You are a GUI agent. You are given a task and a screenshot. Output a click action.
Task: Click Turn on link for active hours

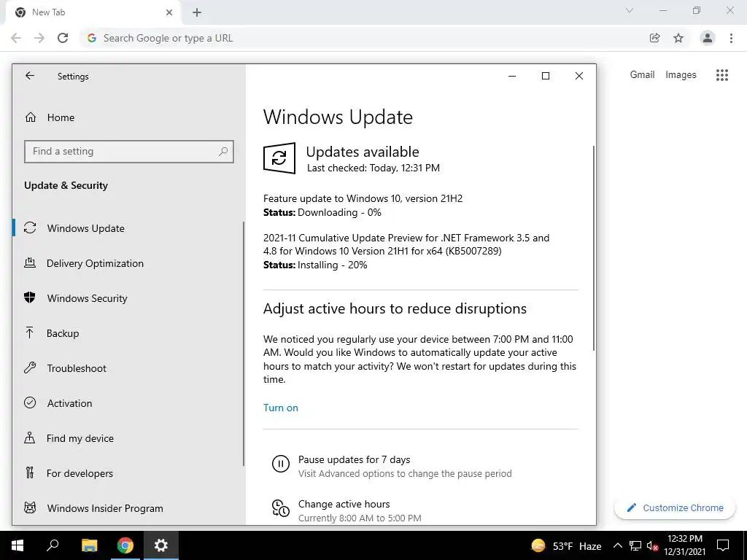(x=281, y=408)
